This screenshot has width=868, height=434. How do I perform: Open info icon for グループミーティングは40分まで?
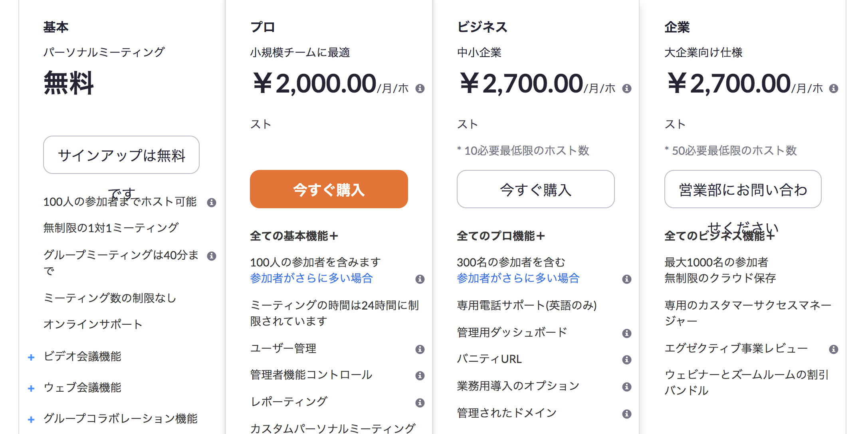coord(212,256)
